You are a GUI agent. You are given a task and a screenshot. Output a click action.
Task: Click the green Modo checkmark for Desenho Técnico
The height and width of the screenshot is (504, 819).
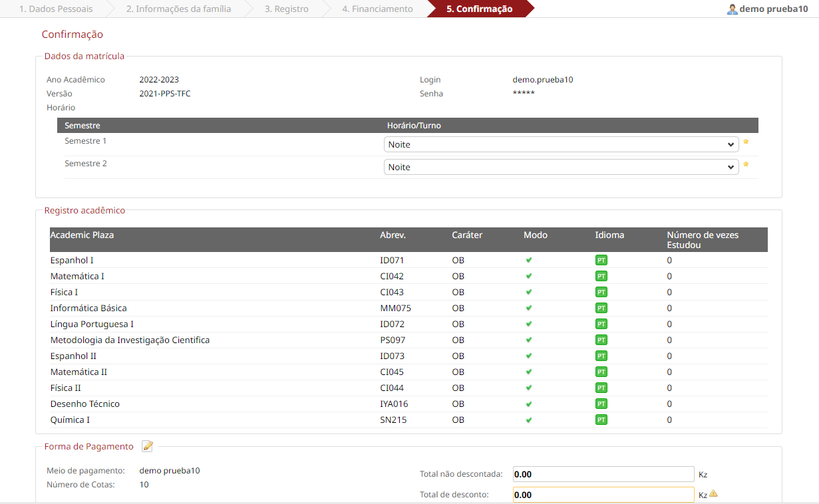pyautogui.click(x=529, y=404)
